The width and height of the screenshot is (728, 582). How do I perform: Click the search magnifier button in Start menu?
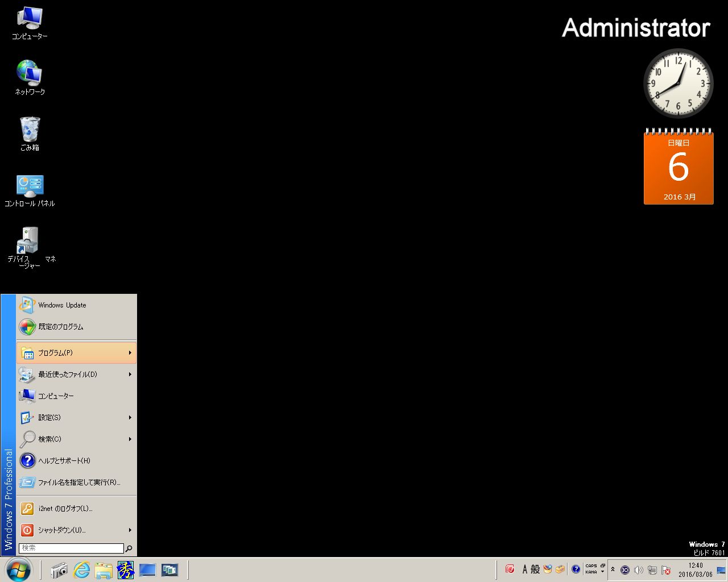129,548
